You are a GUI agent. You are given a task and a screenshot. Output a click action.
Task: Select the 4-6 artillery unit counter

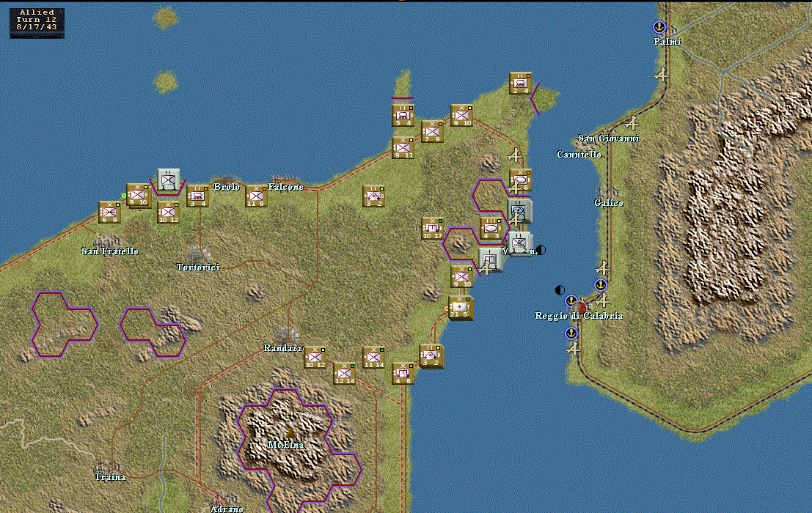(403, 373)
